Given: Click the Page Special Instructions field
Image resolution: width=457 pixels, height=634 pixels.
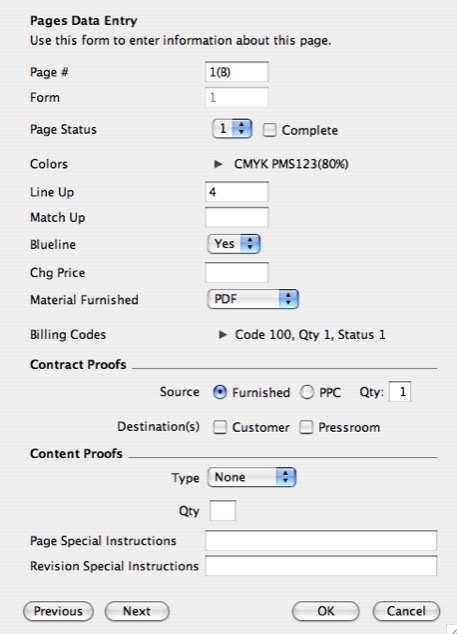Looking at the screenshot, I should 321,541.
